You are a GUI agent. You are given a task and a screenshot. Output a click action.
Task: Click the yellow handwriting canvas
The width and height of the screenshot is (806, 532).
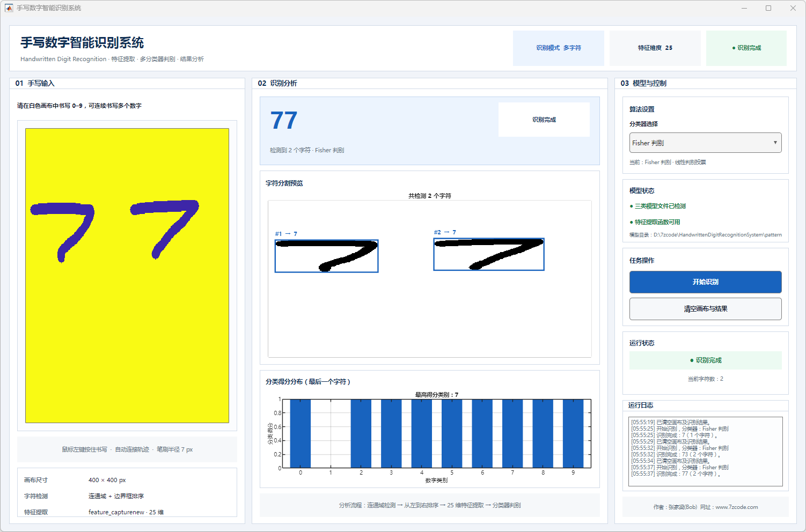tap(127, 276)
